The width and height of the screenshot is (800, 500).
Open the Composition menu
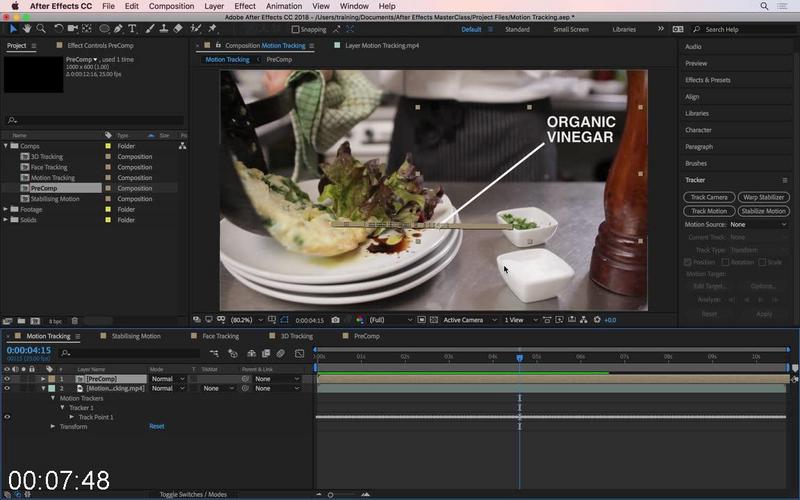(x=171, y=6)
